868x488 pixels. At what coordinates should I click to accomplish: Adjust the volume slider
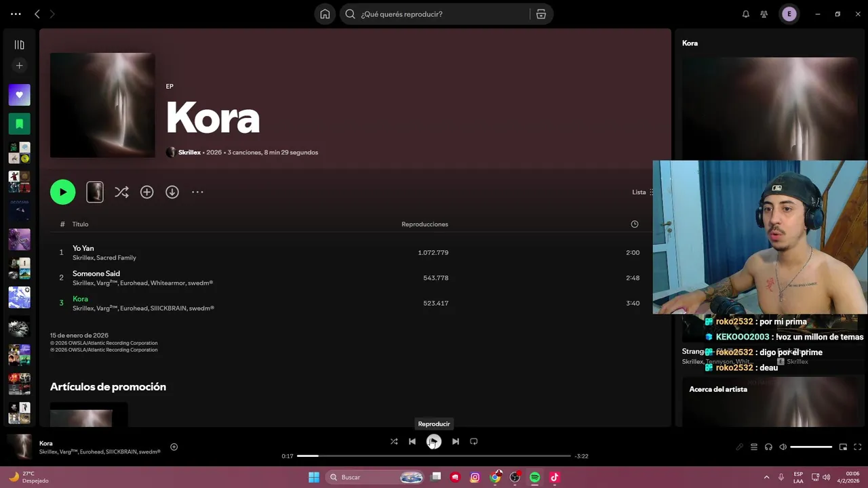click(x=811, y=447)
